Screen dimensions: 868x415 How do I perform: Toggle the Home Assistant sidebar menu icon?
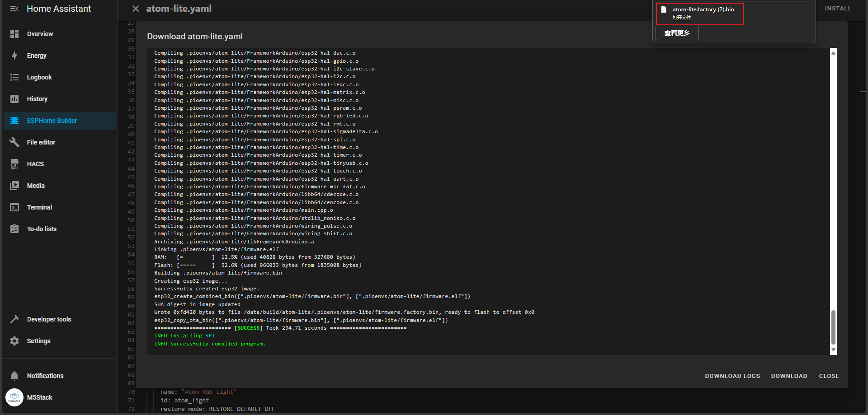click(x=14, y=9)
